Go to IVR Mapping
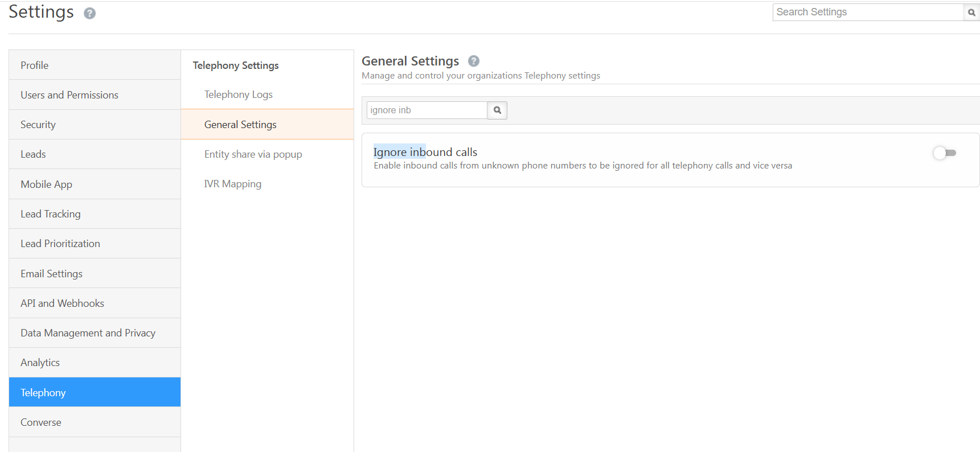The height and width of the screenshot is (452, 980). (x=232, y=184)
